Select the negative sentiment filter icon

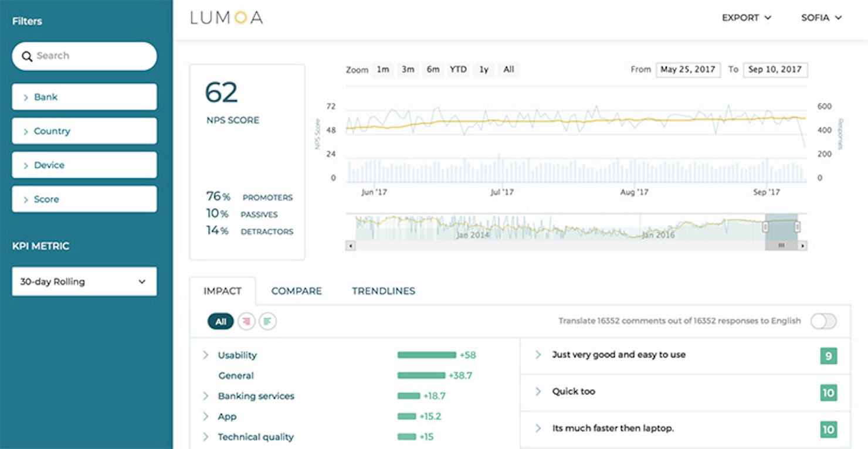tap(245, 321)
